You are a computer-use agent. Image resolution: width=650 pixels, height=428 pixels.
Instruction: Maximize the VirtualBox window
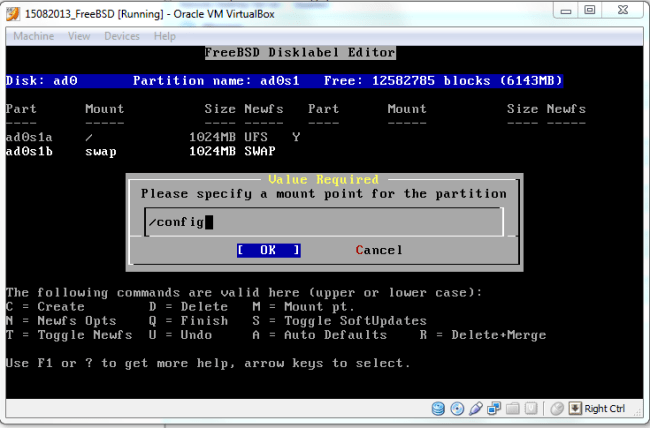(x=589, y=10)
